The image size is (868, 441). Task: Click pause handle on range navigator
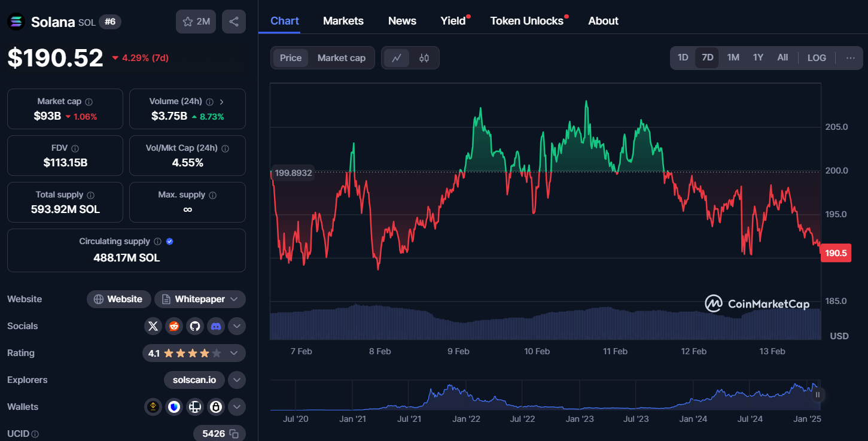pyautogui.click(x=818, y=395)
